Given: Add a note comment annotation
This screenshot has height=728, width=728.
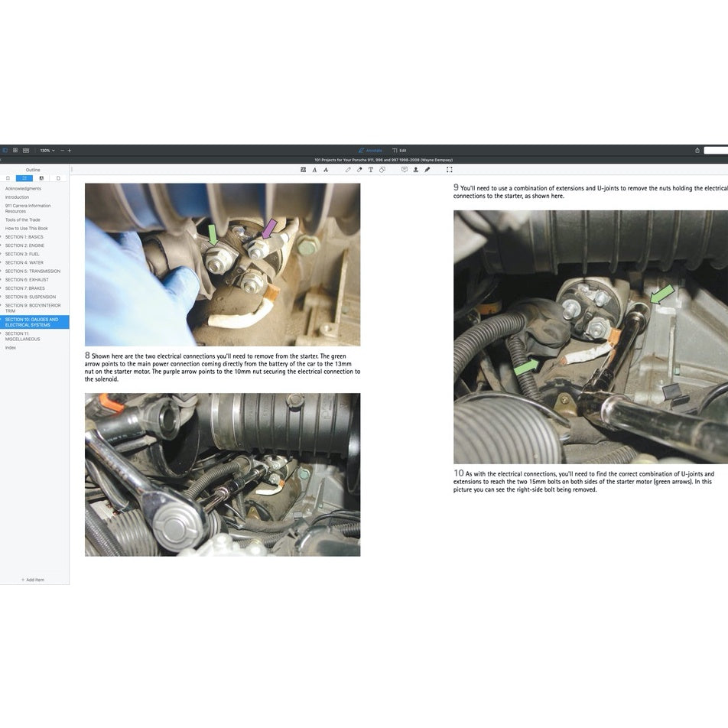Looking at the screenshot, I should (405, 170).
